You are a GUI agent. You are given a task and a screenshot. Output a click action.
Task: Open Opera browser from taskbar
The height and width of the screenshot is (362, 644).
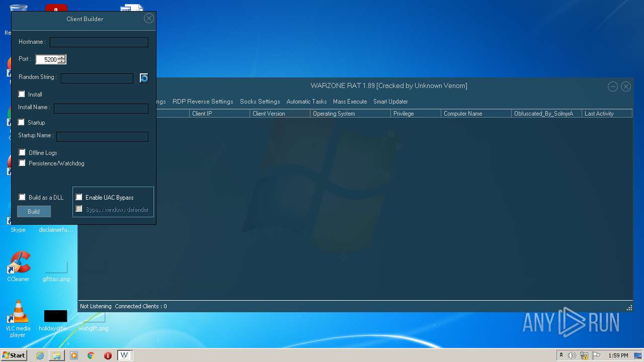[108, 355]
